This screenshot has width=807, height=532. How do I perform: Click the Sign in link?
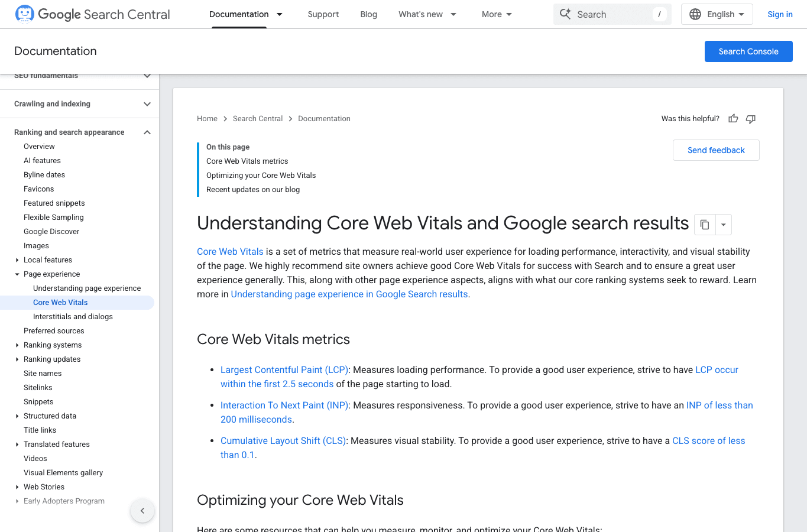780,14
